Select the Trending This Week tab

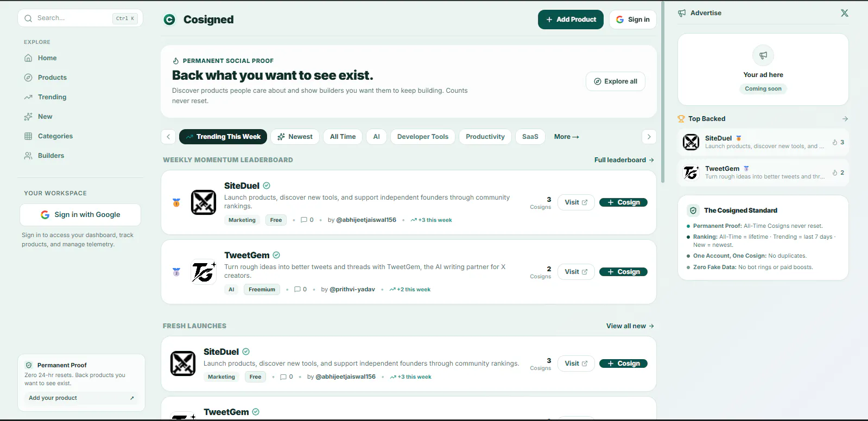point(223,137)
